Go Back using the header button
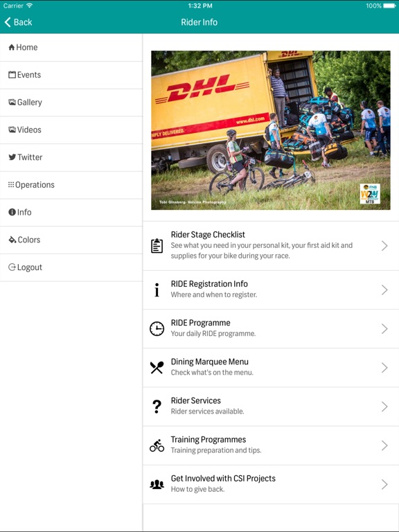Image resolution: width=399 pixels, height=532 pixels. (x=18, y=22)
